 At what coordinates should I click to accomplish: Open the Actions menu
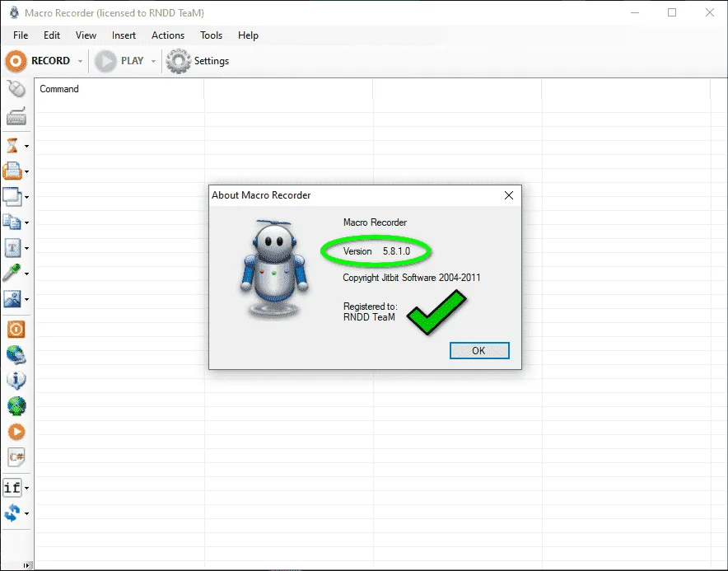[168, 35]
